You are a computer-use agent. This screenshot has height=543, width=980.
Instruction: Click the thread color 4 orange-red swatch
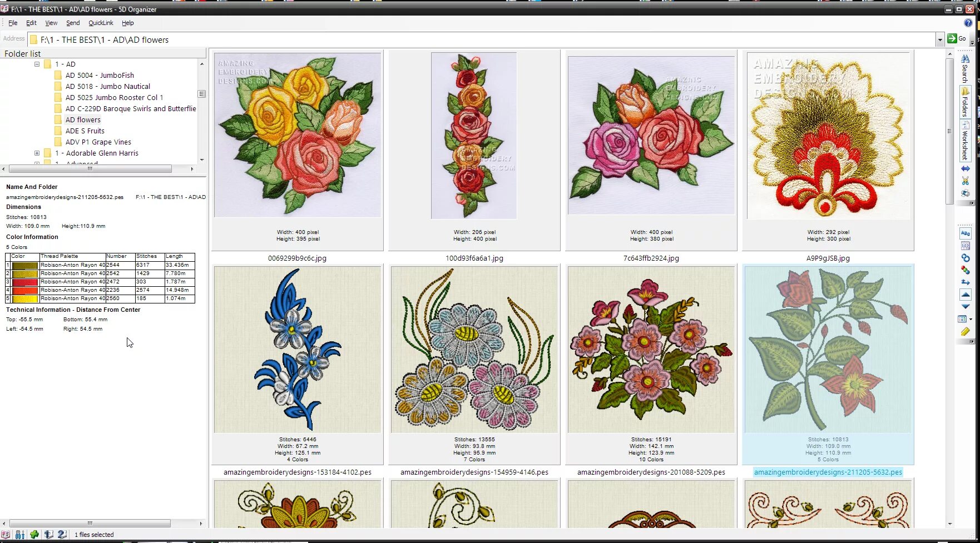coord(25,290)
